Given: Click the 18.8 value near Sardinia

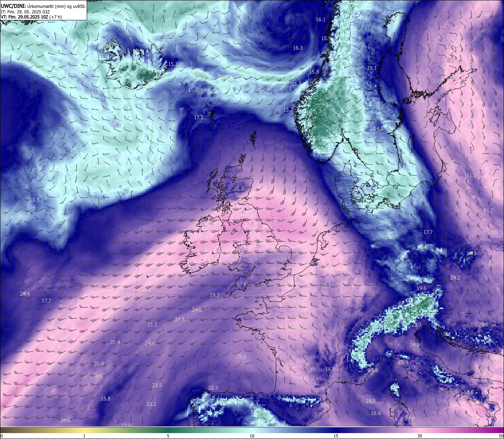Looking at the screenshot, I should click(376, 413).
